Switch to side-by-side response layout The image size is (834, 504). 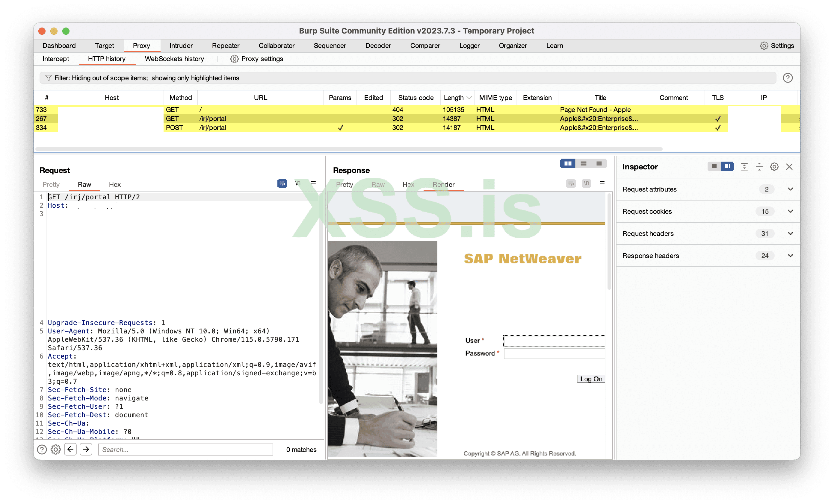click(568, 164)
